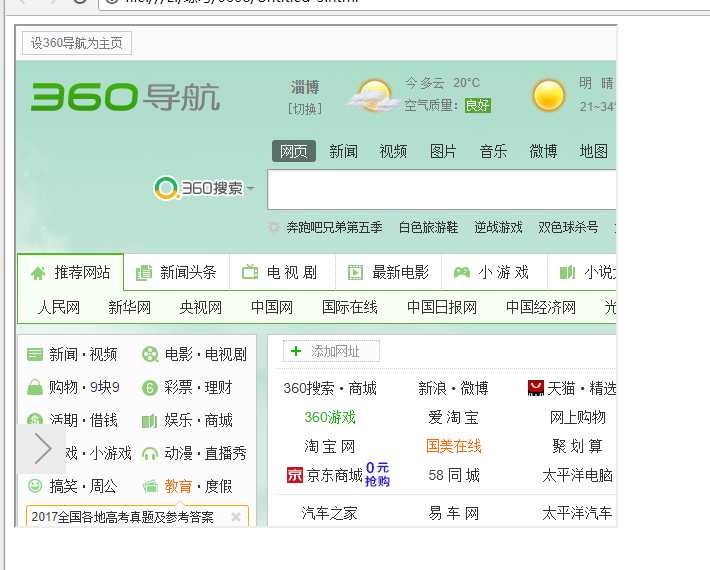Click the green plus icon in 添加网址
The image size is (710, 570).
296,351
